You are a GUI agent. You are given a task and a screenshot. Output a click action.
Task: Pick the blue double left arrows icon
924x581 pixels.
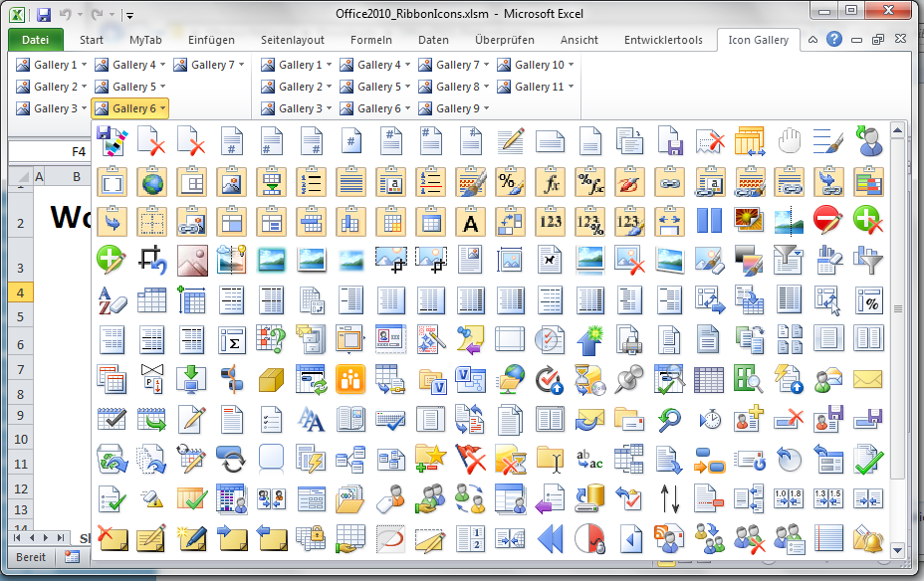tap(550, 538)
